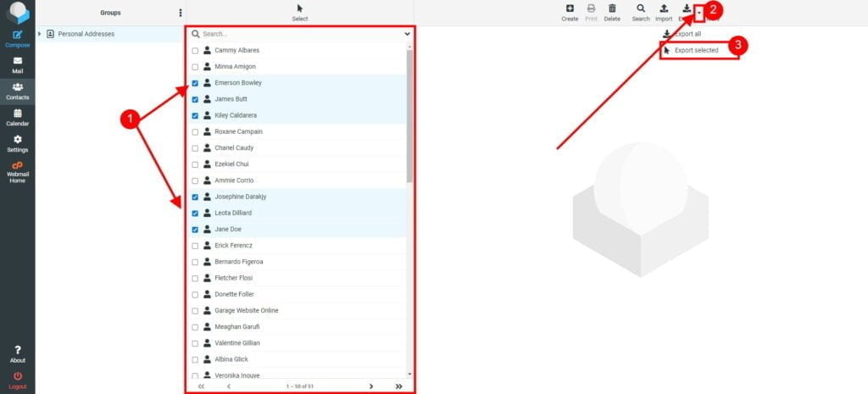The width and height of the screenshot is (868, 394).
Task: Click the contact list vertical scrollbar
Action: point(409,116)
